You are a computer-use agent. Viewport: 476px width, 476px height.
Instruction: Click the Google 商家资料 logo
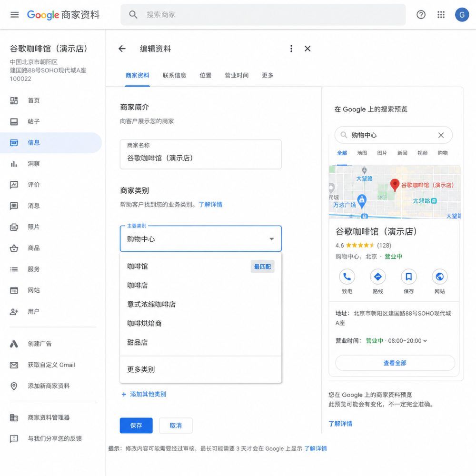pyautogui.click(x=63, y=15)
